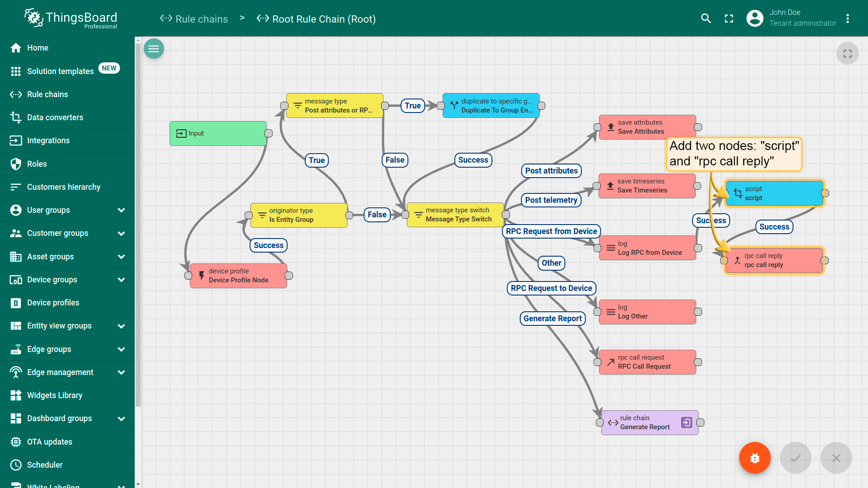
Task: Open Customers hierarchy in the sidebar
Action: (x=67, y=187)
